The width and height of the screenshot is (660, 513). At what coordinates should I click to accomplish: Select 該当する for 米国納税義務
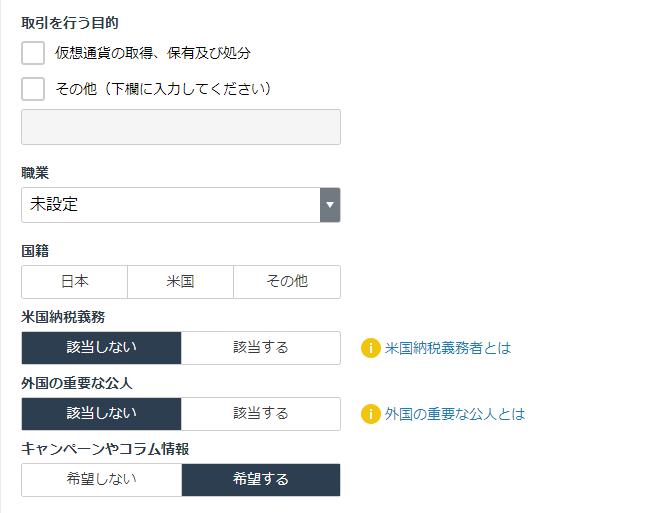[261, 348]
